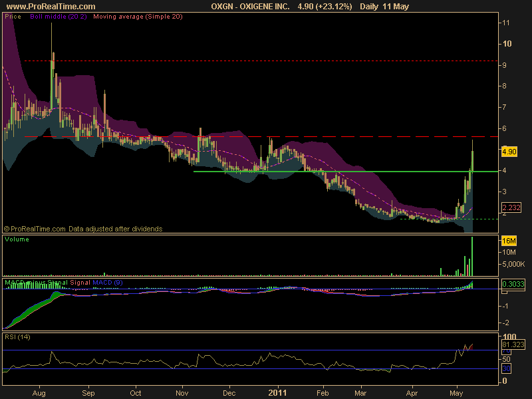Click the red Signal legend label
This screenshot has width=532, height=399.
click(x=80, y=282)
